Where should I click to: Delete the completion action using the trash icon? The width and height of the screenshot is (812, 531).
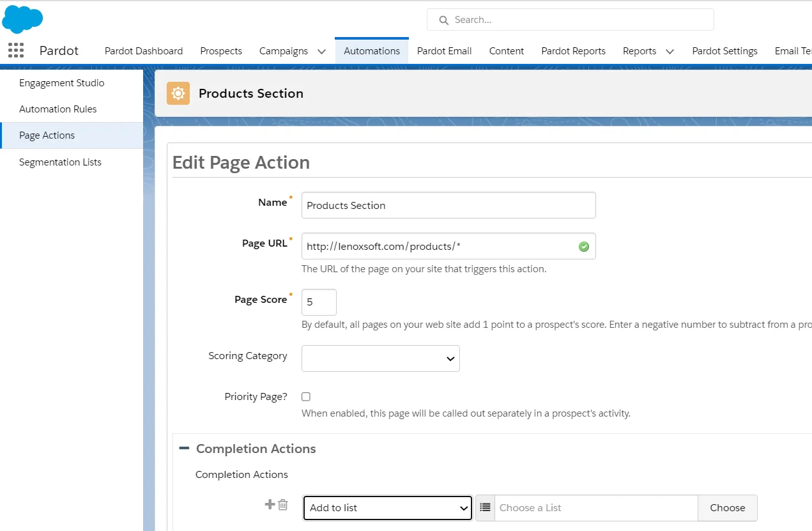pos(282,504)
